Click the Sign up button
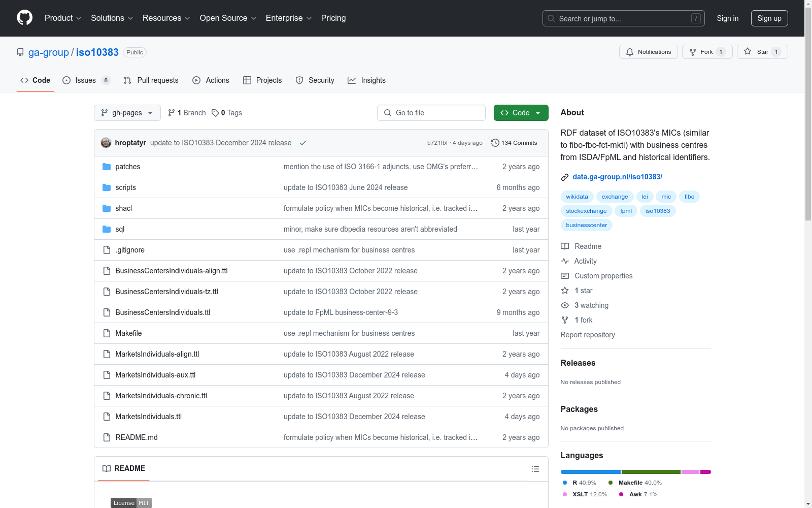 click(769, 18)
